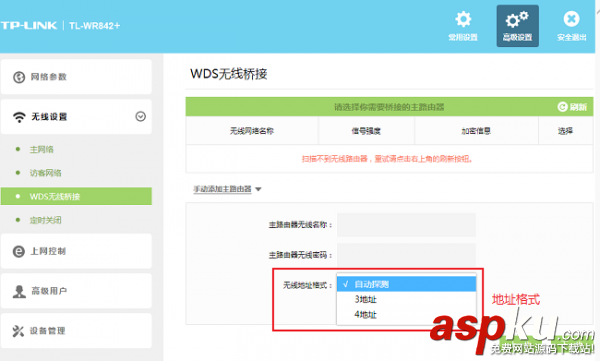Collapse the 无线设置 section chevron

coord(140,116)
